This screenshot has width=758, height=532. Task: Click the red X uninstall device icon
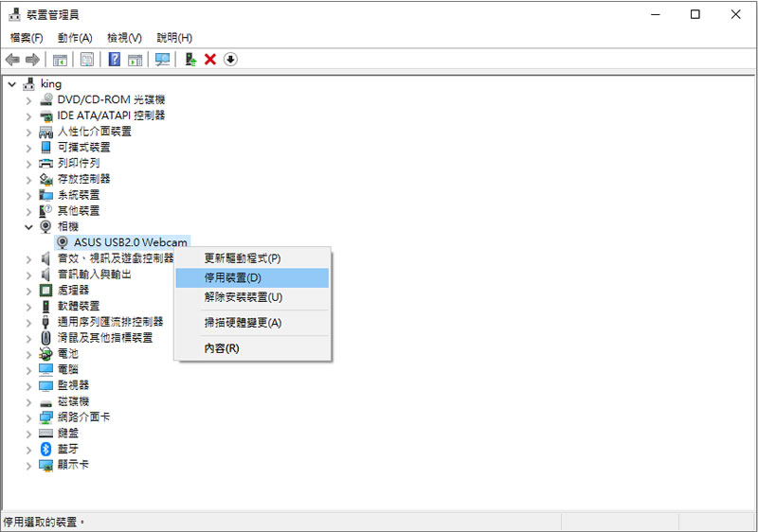210,60
